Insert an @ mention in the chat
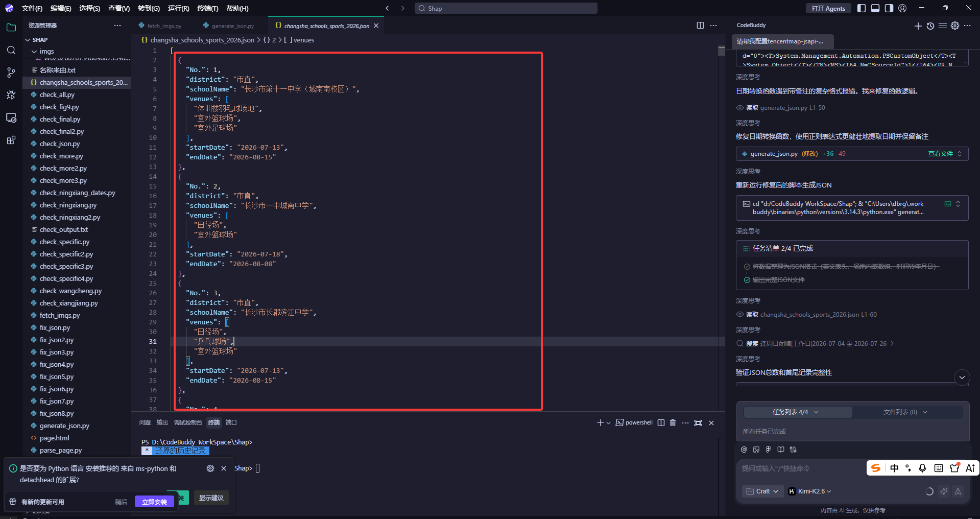Image resolution: width=980 pixels, height=519 pixels. (744, 450)
